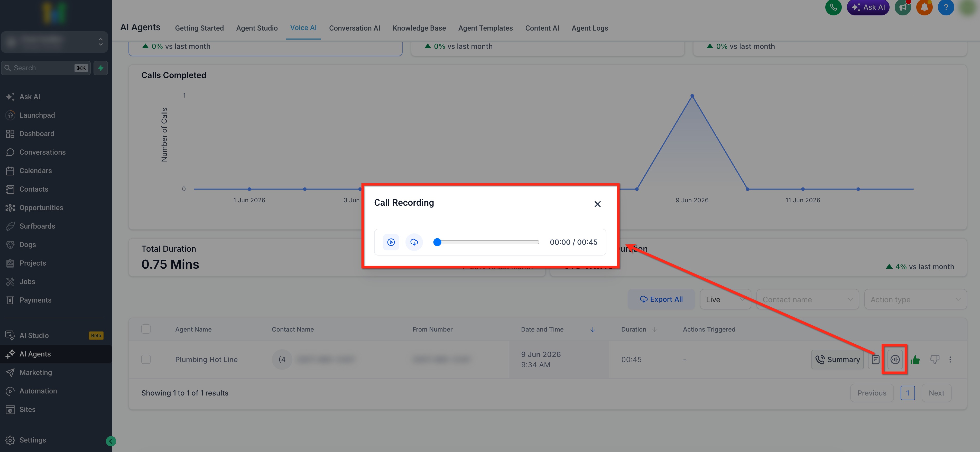Go to page 1 in pagination
980x452 pixels.
click(x=907, y=393)
